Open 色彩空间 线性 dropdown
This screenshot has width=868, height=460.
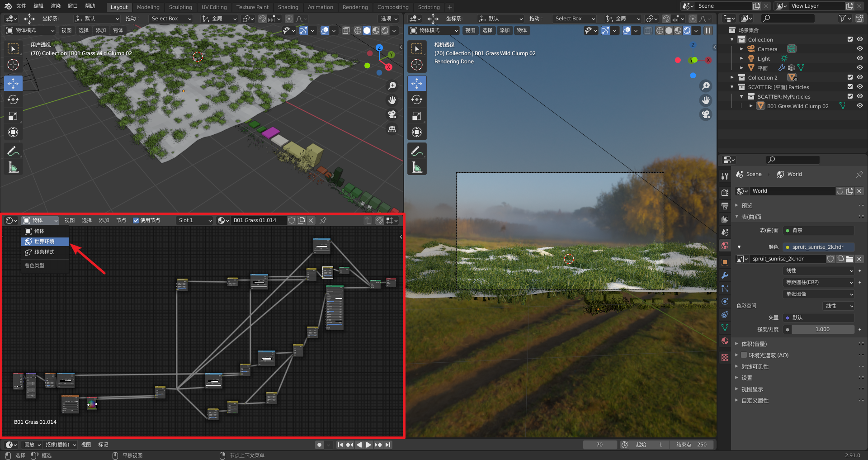tap(839, 306)
